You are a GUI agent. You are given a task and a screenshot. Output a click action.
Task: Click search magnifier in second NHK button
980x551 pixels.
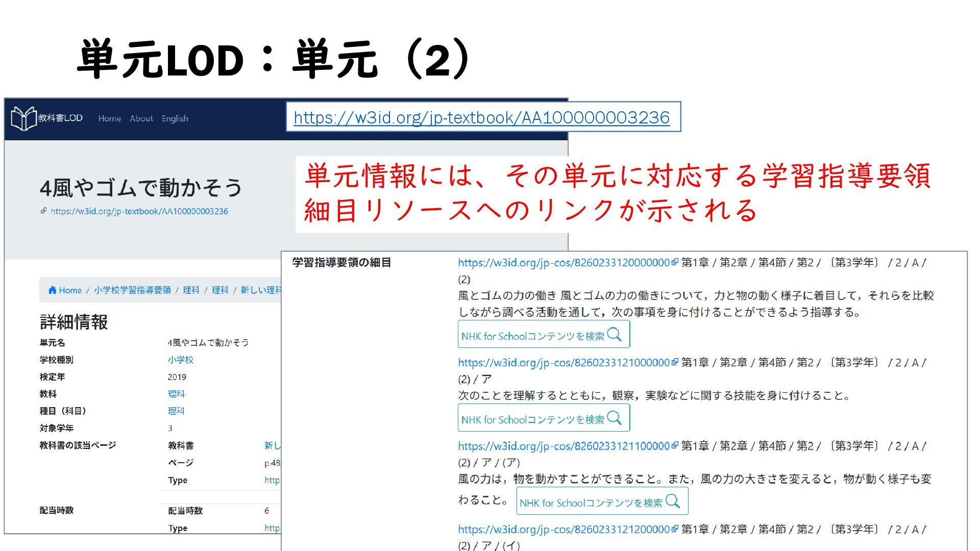pos(615,418)
